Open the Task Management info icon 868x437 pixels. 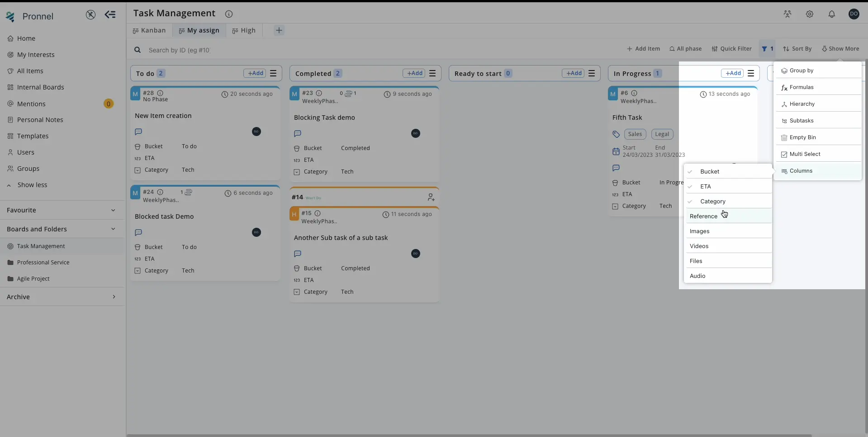coord(229,14)
